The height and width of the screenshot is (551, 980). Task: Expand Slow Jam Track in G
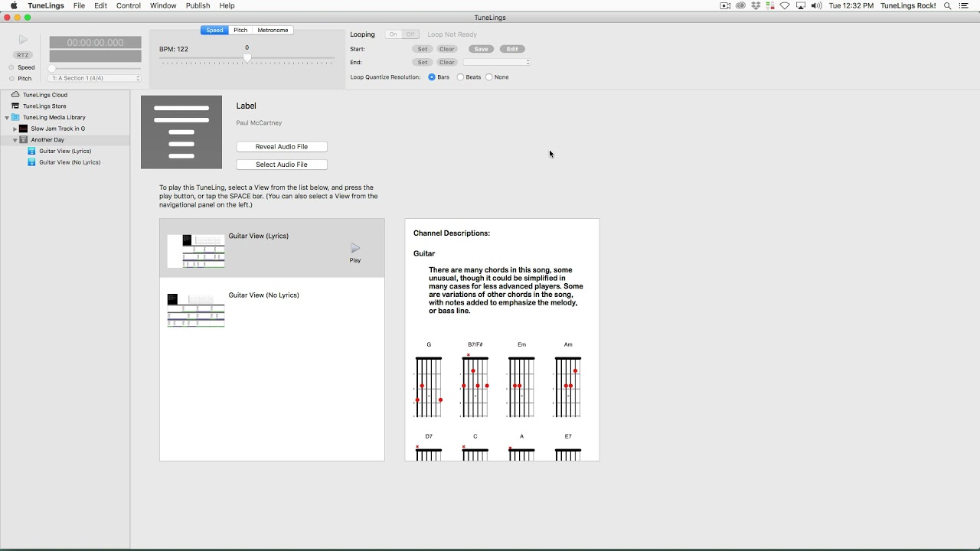15,129
